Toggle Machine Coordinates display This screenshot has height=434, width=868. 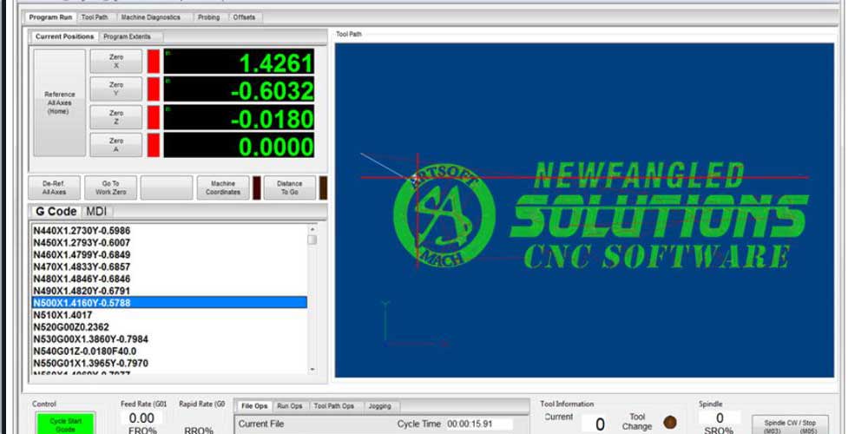[x=222, y=187]
